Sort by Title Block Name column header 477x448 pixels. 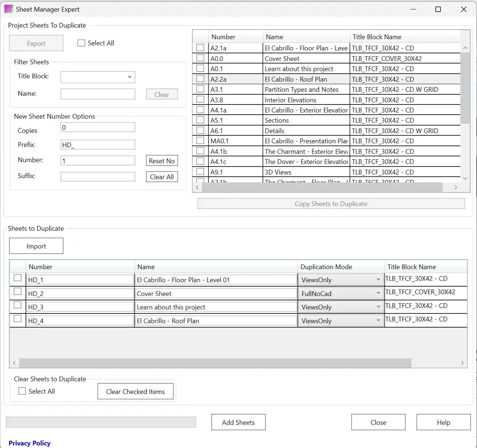(377, 37)
